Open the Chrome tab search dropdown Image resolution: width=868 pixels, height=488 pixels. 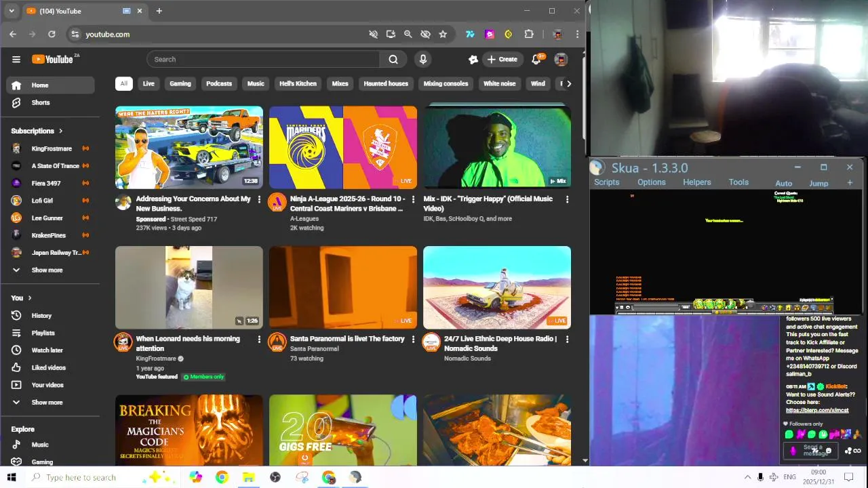coord(11,11)
